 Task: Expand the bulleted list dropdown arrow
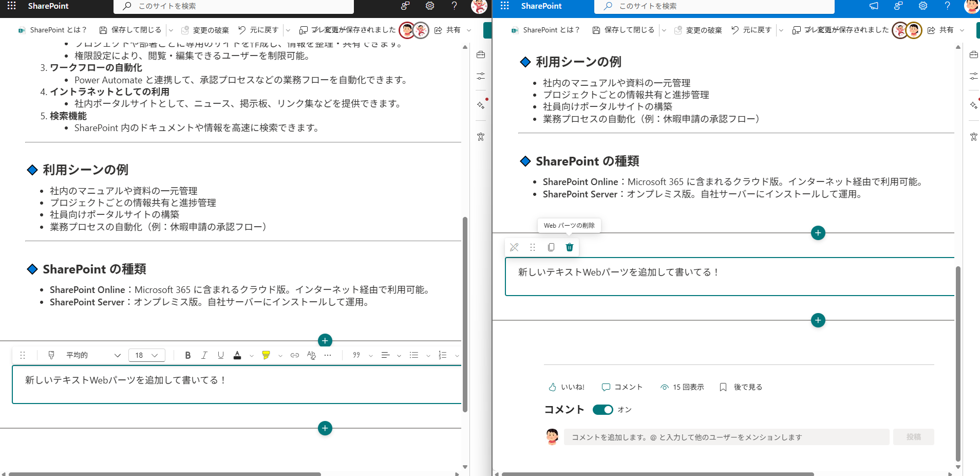coord(428,356)
